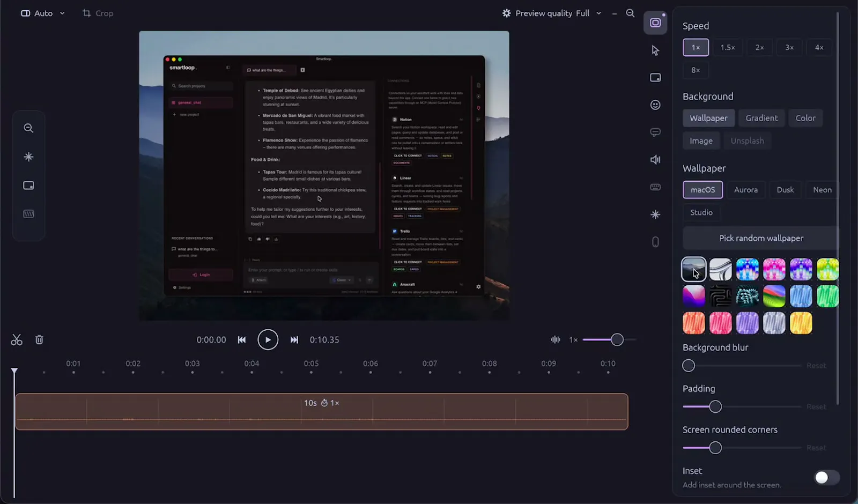Viewport: 858px width, 504px height.
Task: Set speed to 1.5x
Action: coord(728,48)
